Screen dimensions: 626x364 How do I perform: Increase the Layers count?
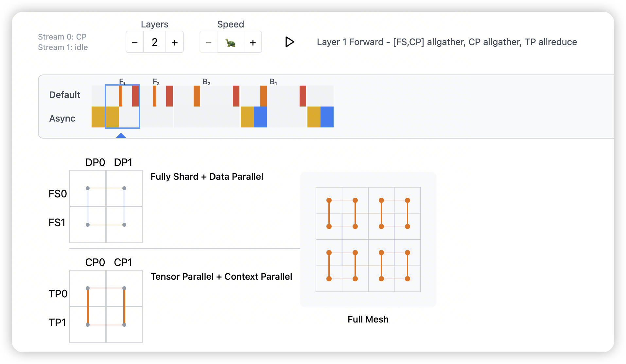175,42
